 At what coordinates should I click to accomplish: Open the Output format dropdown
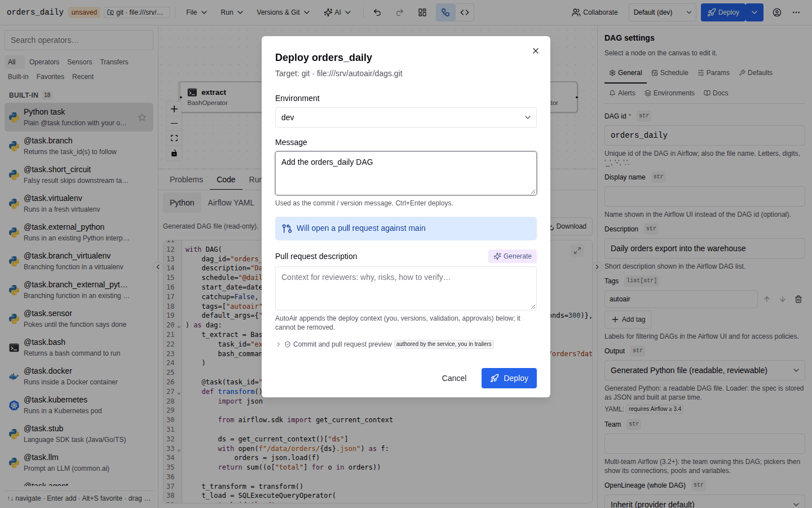[x=705, y=370]
